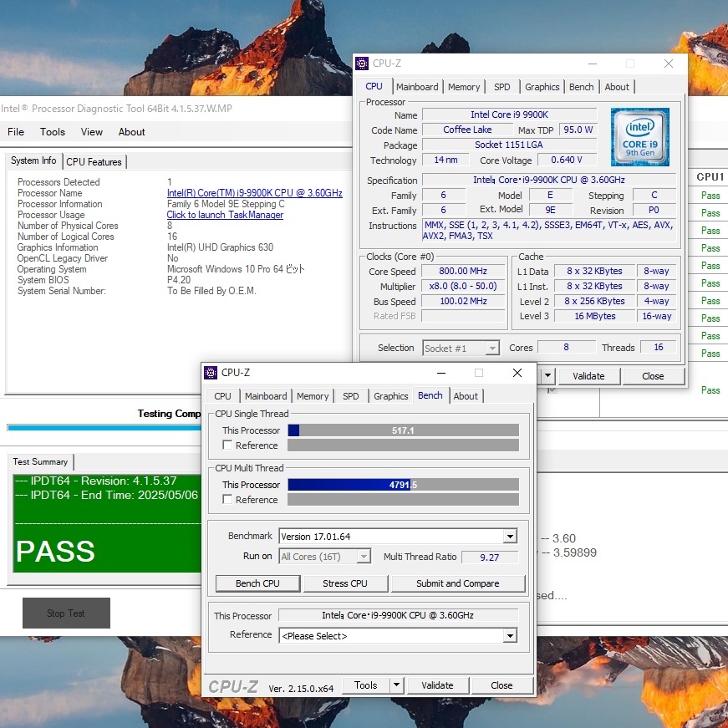The image size is (728, 728).
Task: Minimize the CPU-Z processor details window
Action: click(x=592, y=64)
